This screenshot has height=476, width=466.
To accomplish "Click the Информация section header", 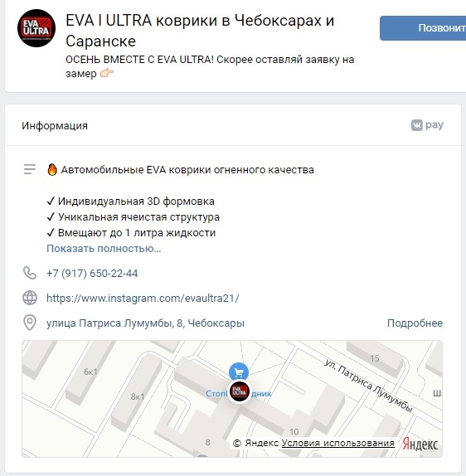I will pyautogui.click(x=55, y=126).
